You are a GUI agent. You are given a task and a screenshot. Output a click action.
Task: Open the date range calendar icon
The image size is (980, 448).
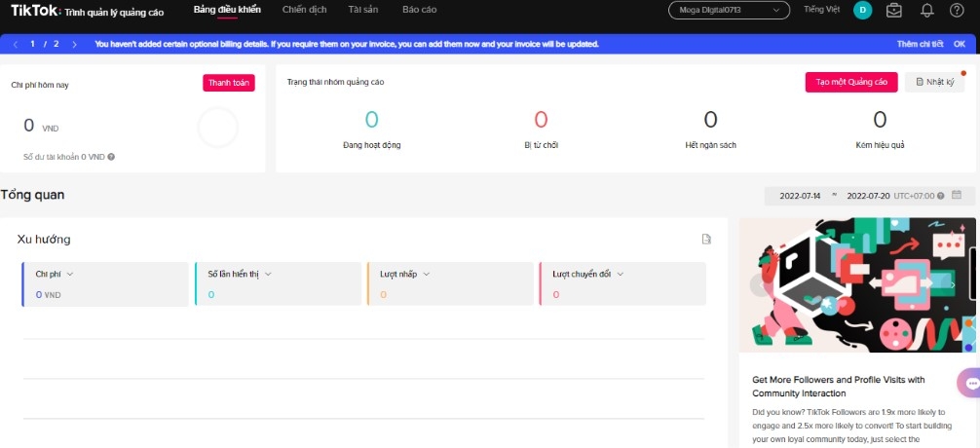tap(957, 195)
